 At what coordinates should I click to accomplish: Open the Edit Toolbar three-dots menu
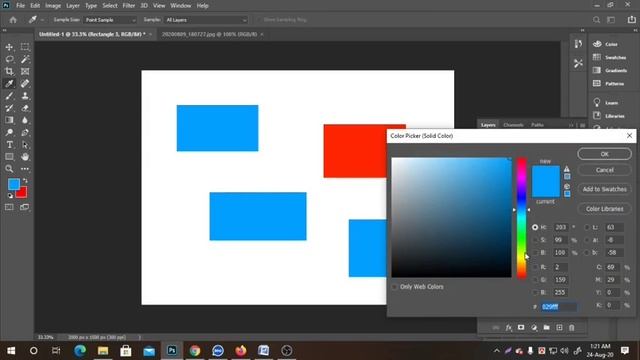pyautogui.click(x=25, y=169)
